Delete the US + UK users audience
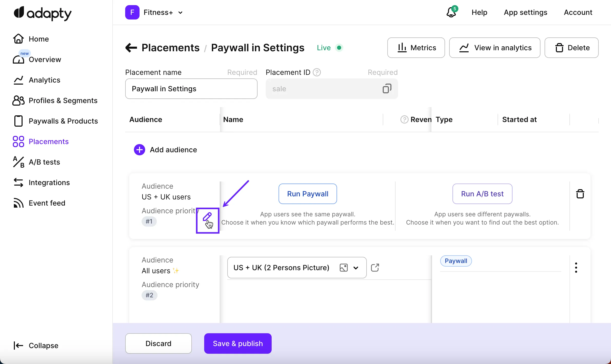 pyautogui.click(x=580, y=194)
